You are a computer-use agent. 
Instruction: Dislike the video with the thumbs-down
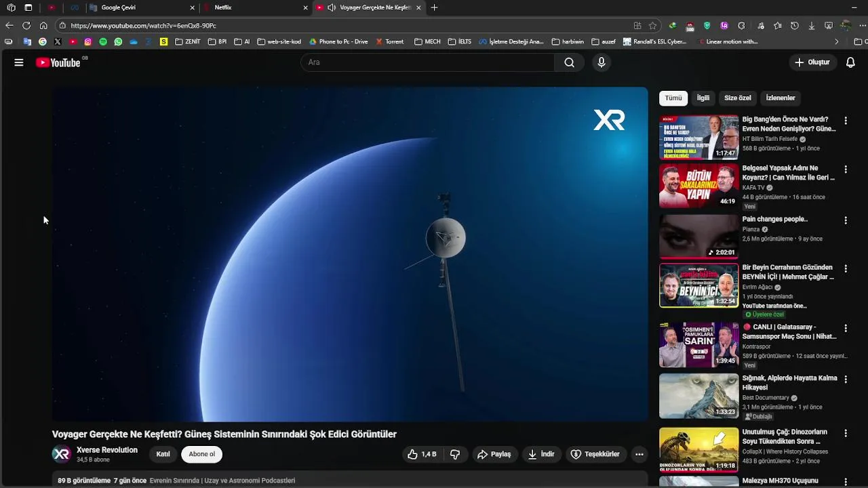(x=455, y=454)
